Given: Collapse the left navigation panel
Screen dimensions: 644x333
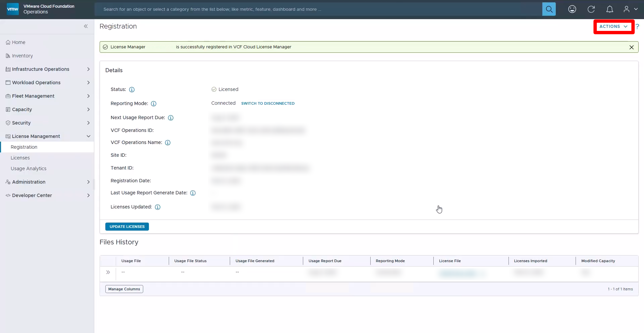Looking at the screenshot, I should coord(86,26).
